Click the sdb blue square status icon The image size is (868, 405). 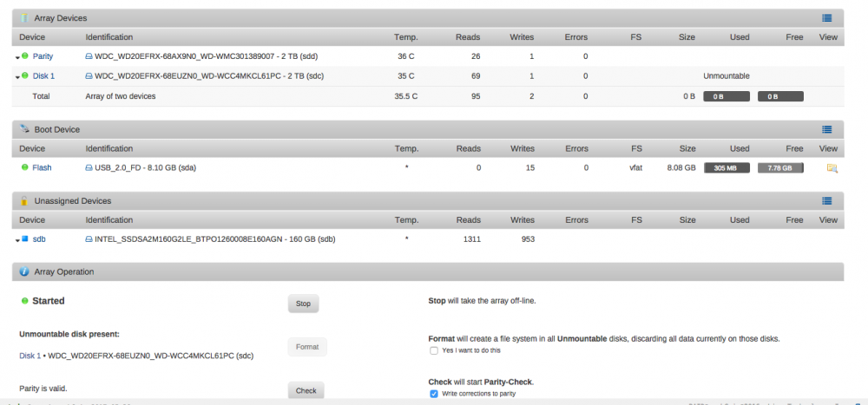[25, 239]
